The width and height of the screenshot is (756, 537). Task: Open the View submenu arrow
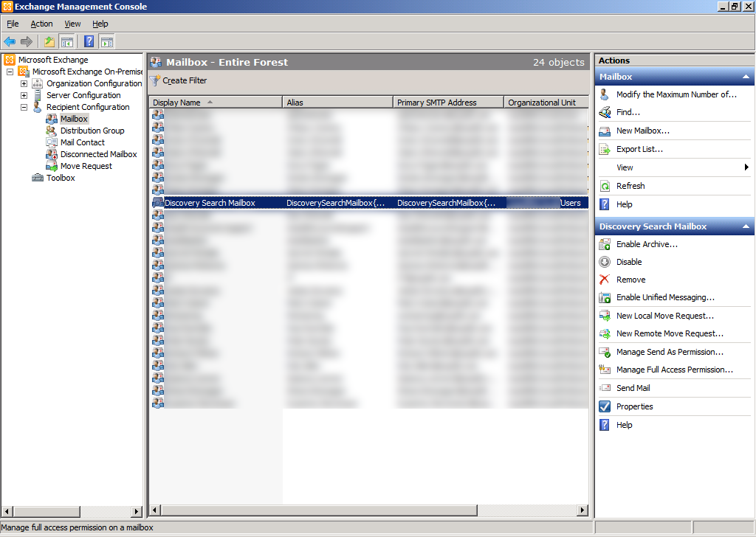pyautogui.click(x=746, y=167)
